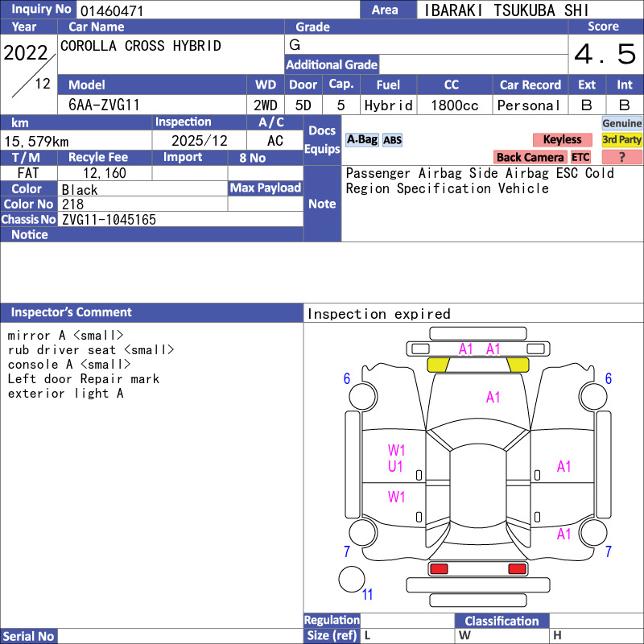
Task: Toggle the 3rd Party yellow label
Action: [x=621, y=140]
